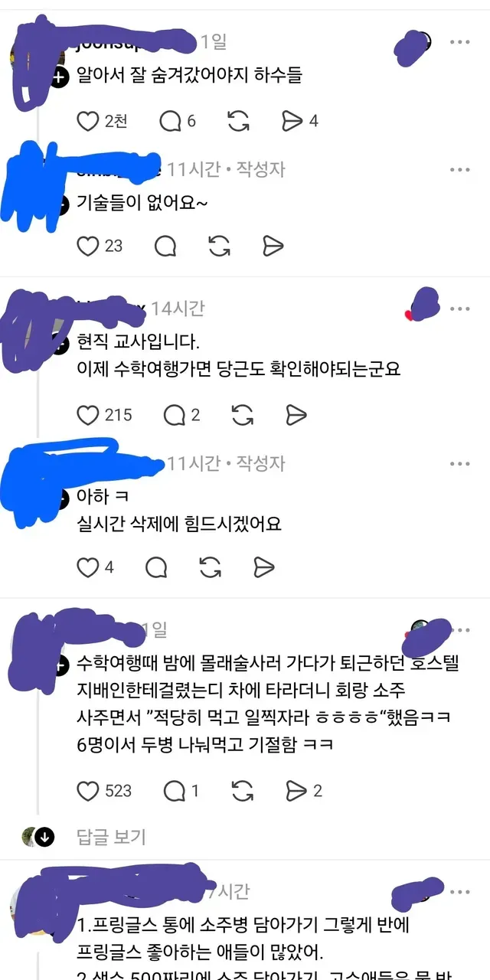Screen dimensions: 490x980
Task: Like the '기술들이 없어요~' reply
Action: (x=89, y=246)
